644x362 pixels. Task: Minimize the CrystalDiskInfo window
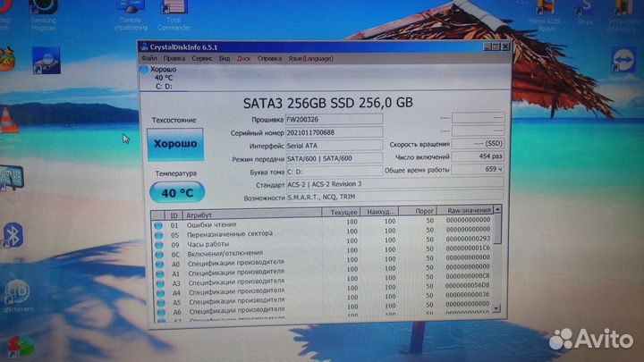coord(487,46)
